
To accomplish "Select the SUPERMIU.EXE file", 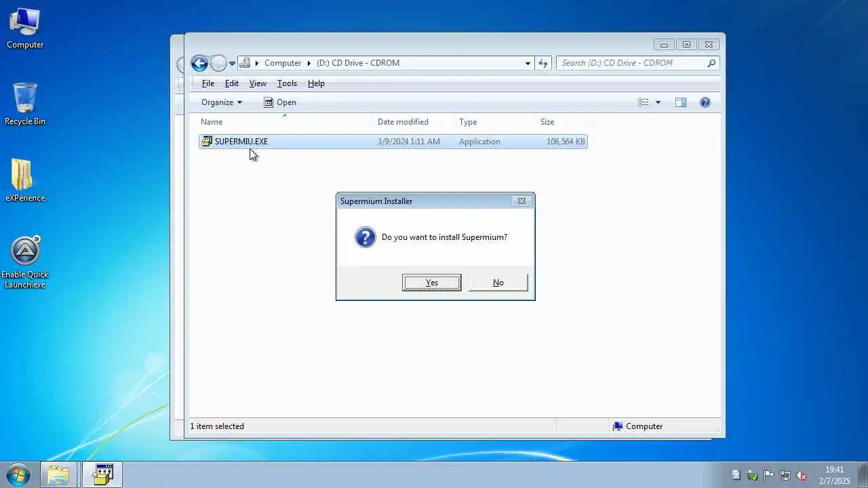I will tap(393, 142).
